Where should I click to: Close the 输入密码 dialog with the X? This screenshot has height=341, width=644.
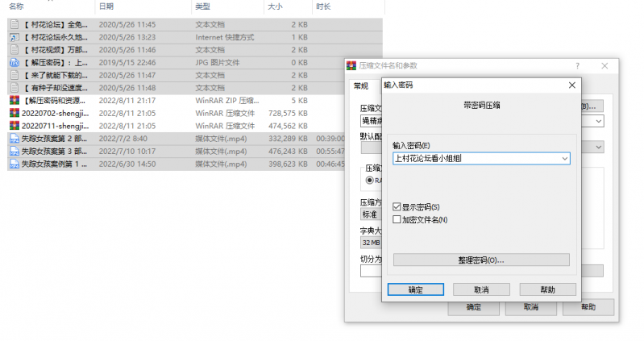pyautogui.click(x=571, y=84)
